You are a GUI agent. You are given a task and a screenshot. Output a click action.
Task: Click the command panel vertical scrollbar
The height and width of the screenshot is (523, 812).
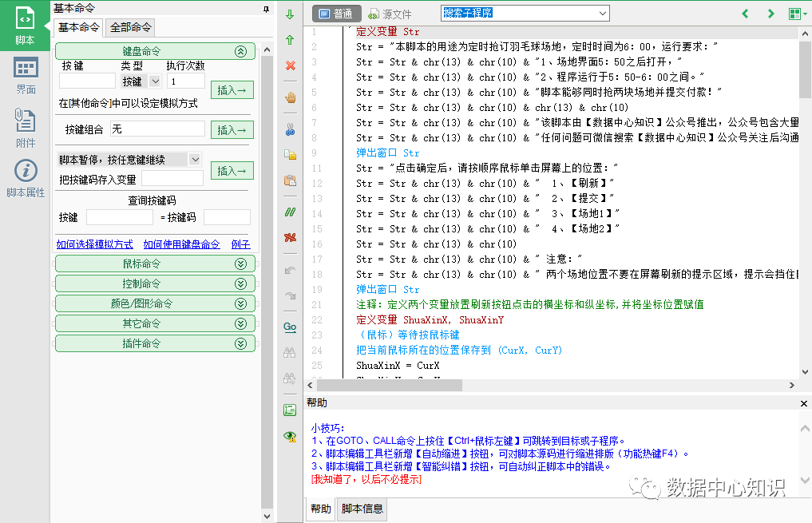click(267, 283)
